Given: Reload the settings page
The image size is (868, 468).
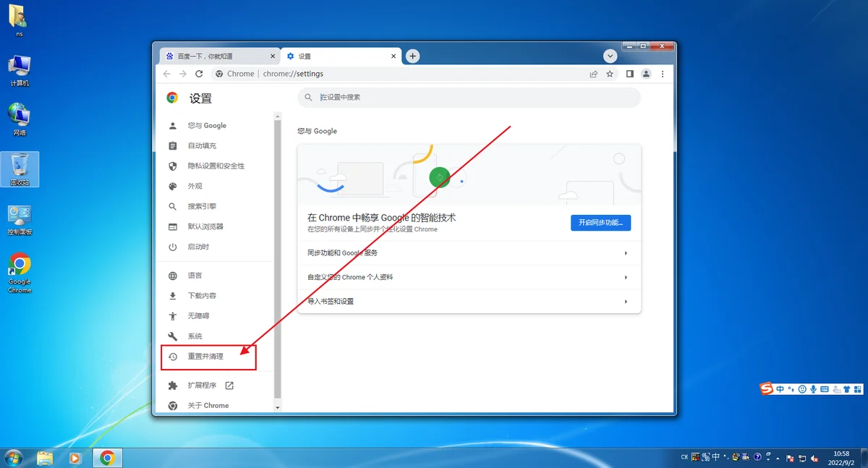Looking at the screenshot, I should (199, 74).
